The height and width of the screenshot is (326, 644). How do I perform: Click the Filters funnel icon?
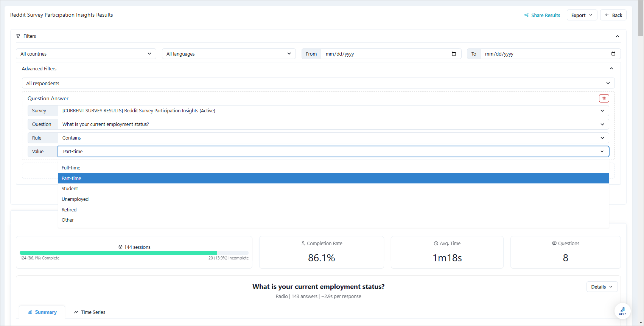click(x=18, y=36)
